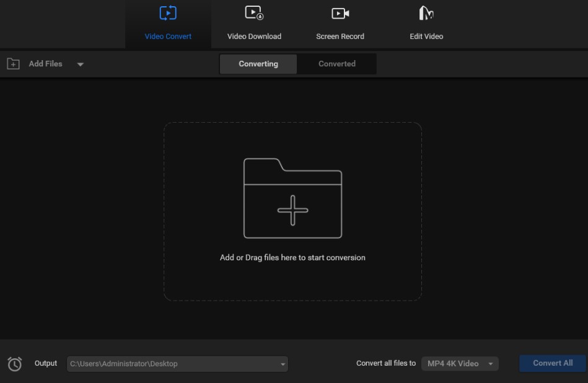Switch to the Converted tab

(336, 64)
